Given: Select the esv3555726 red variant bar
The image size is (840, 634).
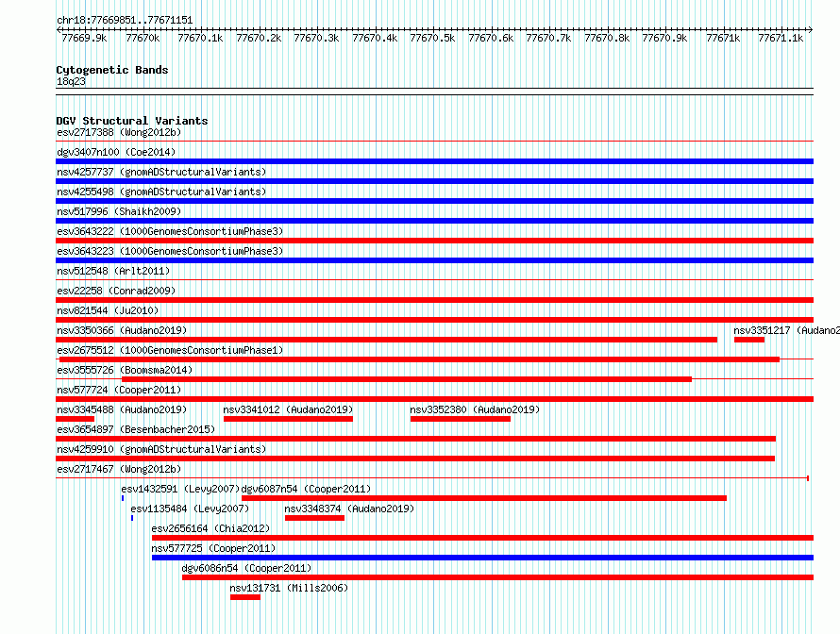Looking at the screenshot, I should pos(407,379).
